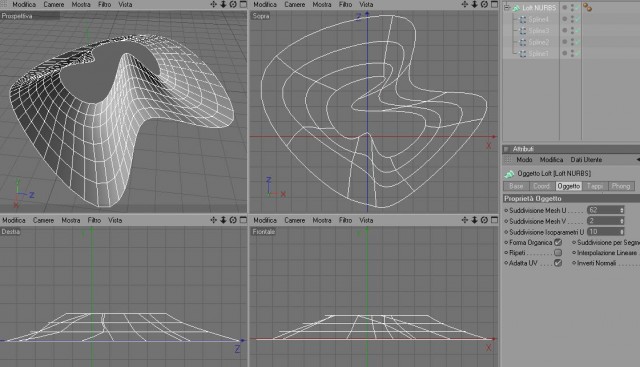Maximize the Sopra viewport with its toggle icon

[494, 4]
